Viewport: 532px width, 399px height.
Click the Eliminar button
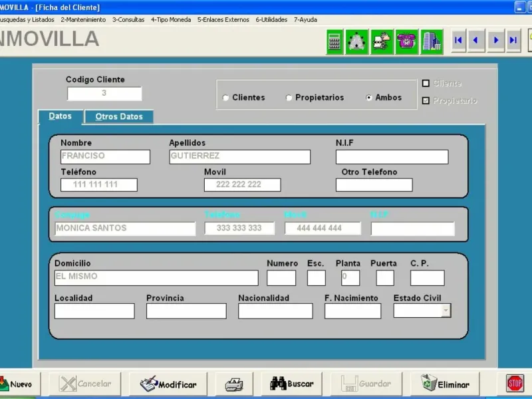445,384
